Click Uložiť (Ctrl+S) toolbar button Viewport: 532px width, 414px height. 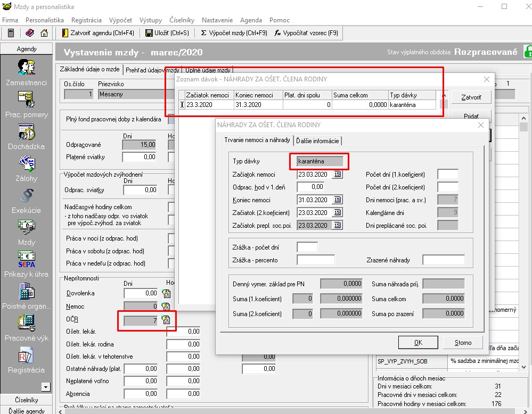pyautogui.click(x=167, y=33)
